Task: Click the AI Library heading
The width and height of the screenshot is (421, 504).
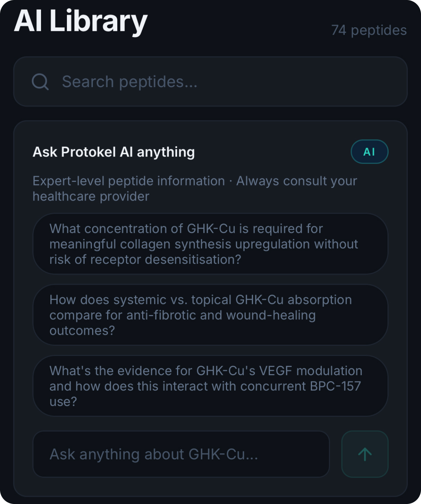Action: (x=81, y=21)
